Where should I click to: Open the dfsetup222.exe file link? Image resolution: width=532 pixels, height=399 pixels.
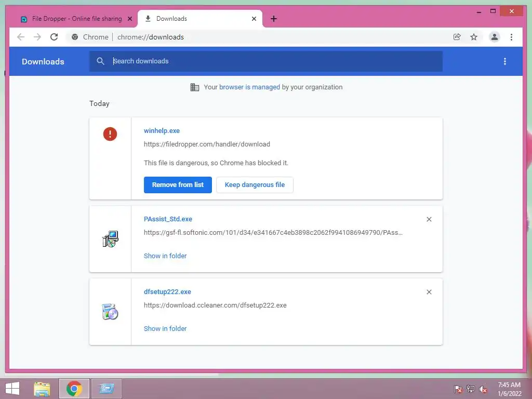[167, 292]
